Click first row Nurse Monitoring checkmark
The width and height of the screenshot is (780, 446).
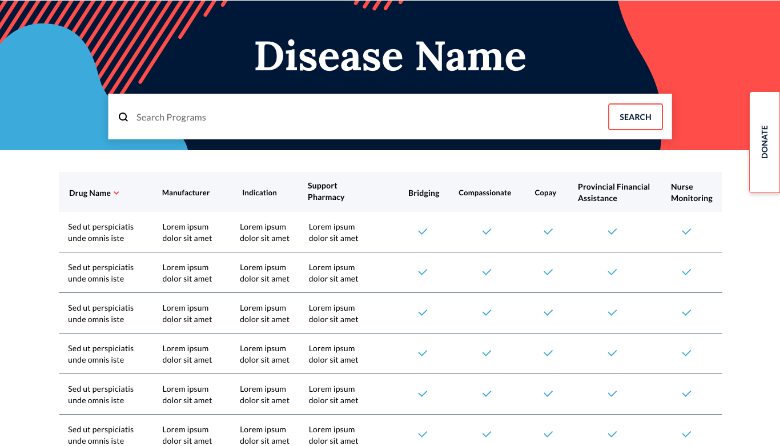click(687, 231)
